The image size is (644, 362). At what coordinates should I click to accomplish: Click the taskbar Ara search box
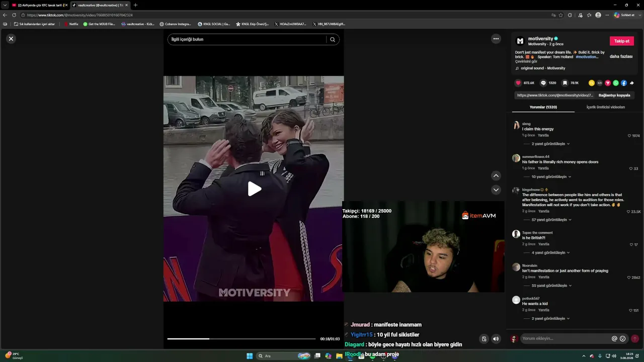[x=284, y=356]
